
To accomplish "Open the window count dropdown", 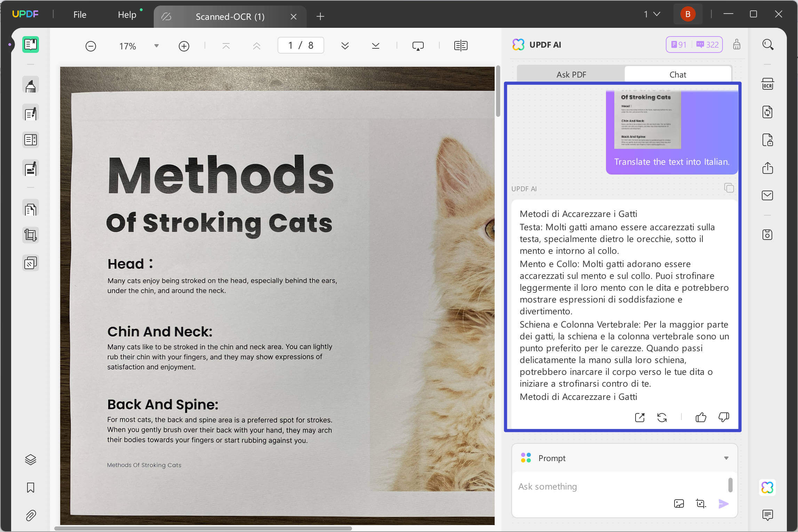I will coord(652,14).
